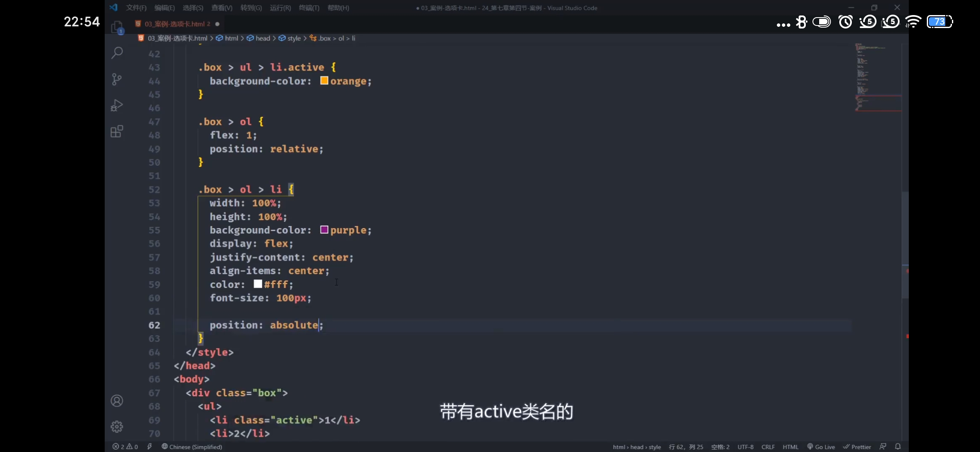Open the Explorer view in the activity bar

117,28
